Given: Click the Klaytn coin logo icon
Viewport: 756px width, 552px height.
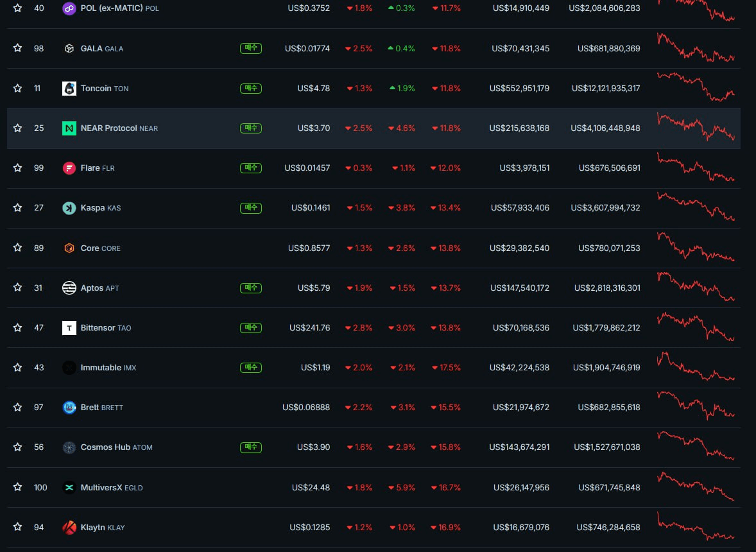Looking at the screenshot, I should click(69, 528).
